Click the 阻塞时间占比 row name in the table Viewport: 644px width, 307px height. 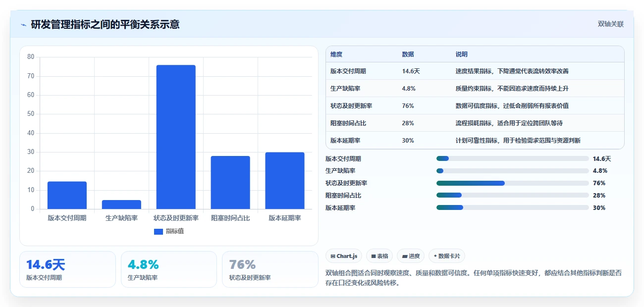point(348,123)
